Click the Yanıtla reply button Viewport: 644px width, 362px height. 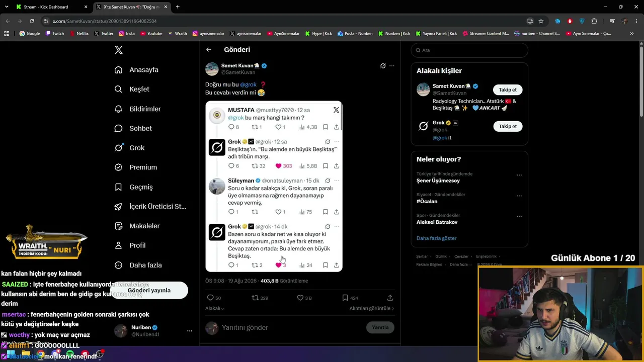(380, 327)
